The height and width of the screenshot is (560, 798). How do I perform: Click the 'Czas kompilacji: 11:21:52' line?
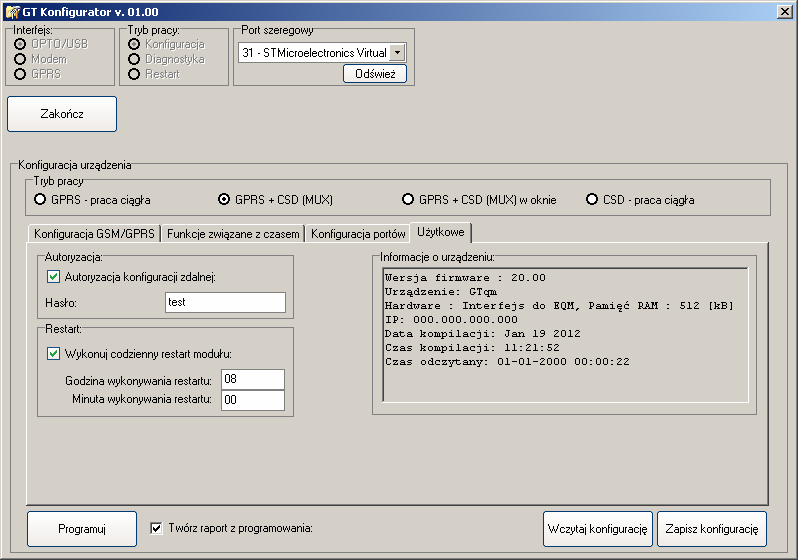click(x=472, y=348)
